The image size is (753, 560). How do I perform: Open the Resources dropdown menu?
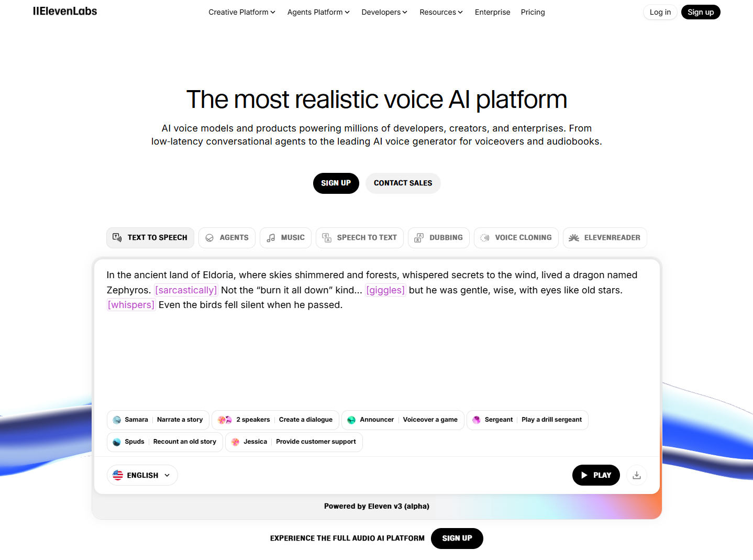(441, 12)
